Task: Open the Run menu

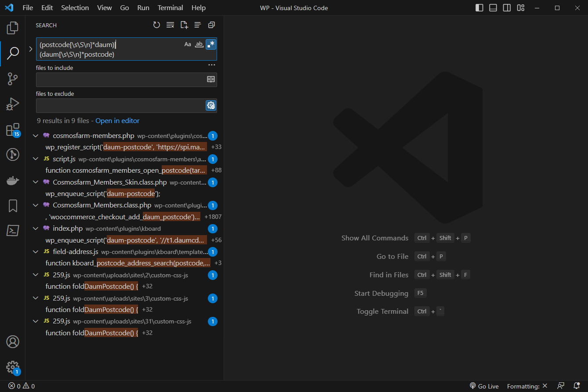Action: [x=143, y=8]
